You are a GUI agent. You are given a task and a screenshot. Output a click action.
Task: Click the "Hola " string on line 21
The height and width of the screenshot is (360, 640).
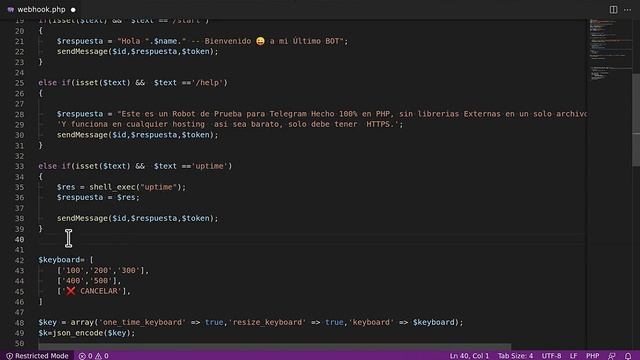(x=132, y=41)
